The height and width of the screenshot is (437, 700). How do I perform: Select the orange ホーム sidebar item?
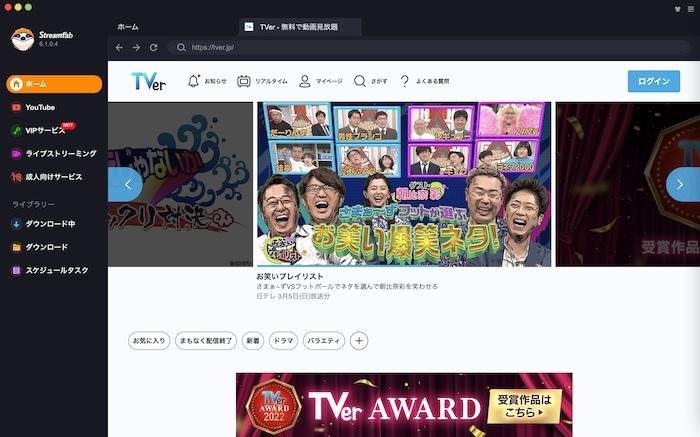click(54, 84)
